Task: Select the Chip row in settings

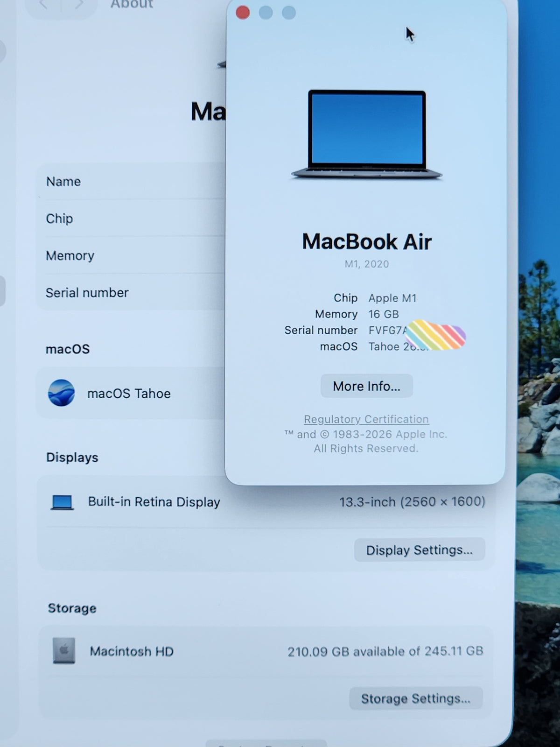Action: coord(131,218)
